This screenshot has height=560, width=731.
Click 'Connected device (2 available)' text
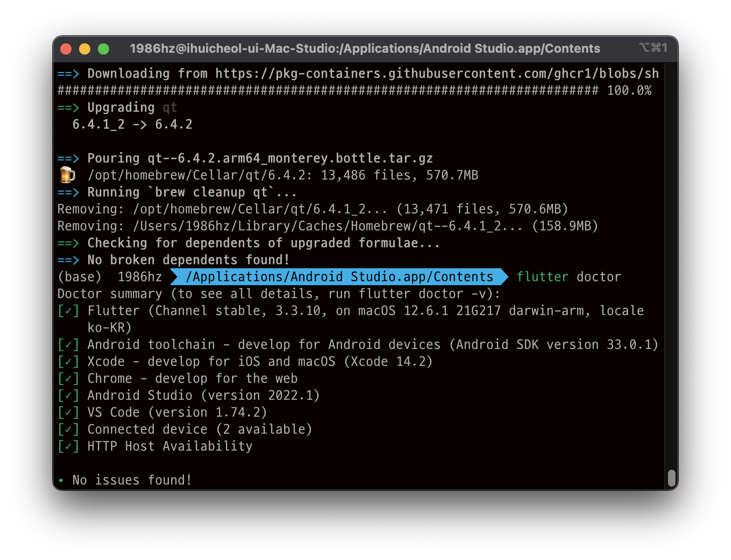(x=200, y=430)
